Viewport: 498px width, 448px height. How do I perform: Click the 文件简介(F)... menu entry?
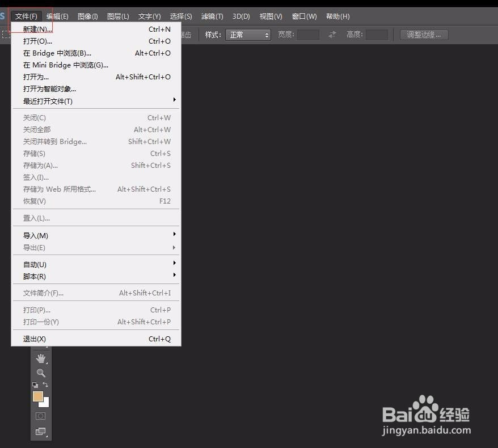(x=96, y=293)
